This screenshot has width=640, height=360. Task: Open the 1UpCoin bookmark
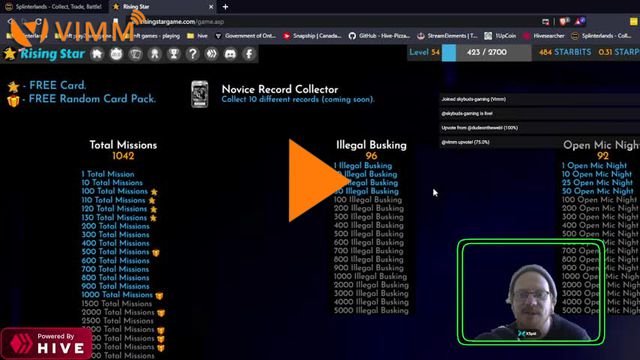click(500, 36)
